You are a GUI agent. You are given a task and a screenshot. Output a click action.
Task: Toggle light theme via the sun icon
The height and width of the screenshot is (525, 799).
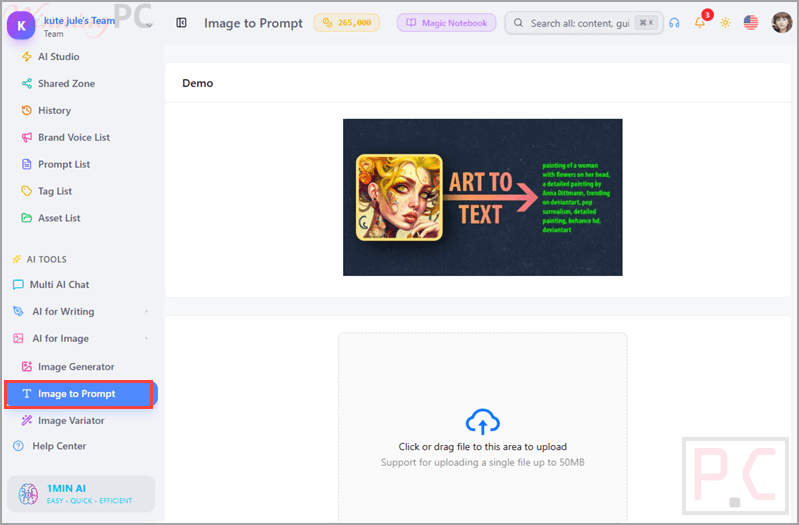pos(725,23)
